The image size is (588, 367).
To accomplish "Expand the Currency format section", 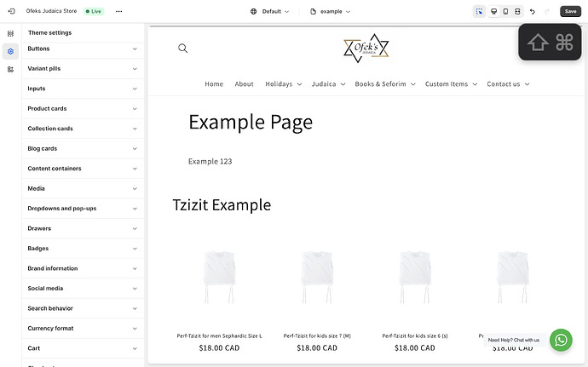I will point(83,329).
